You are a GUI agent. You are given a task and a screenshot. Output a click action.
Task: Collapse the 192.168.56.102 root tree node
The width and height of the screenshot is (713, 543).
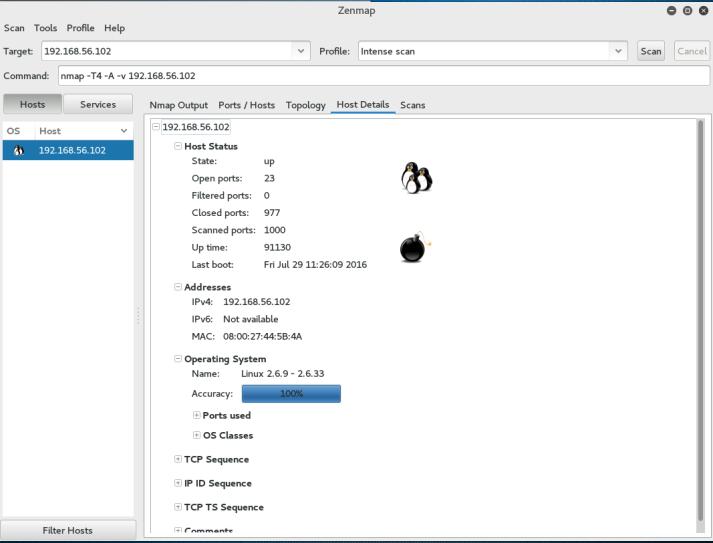click(156, 126)
